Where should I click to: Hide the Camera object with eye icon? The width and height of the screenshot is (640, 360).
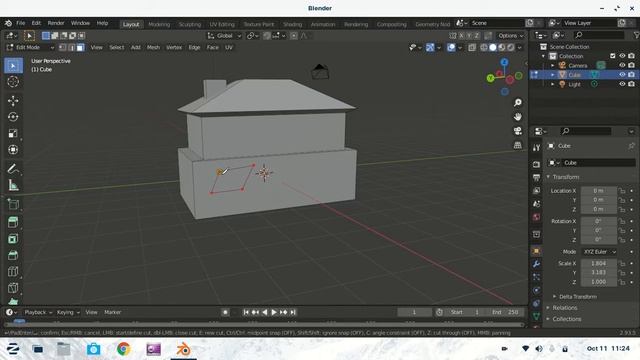[x=622, y=65]
